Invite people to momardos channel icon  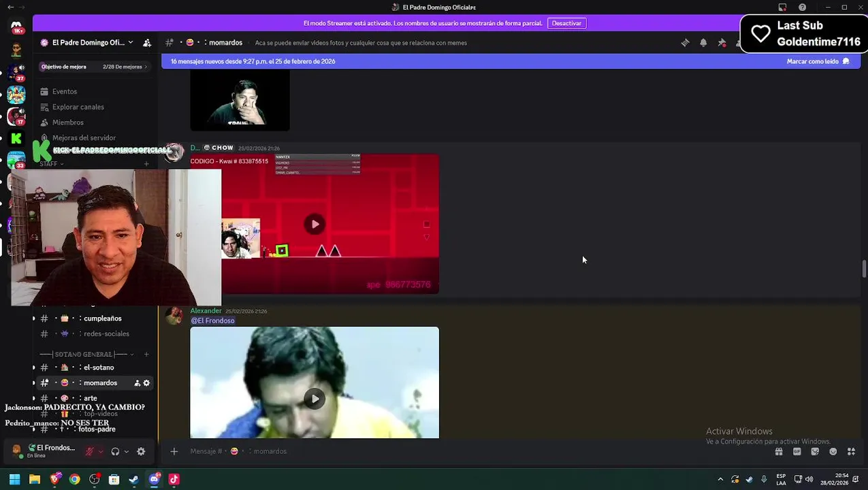pos(137,383)
